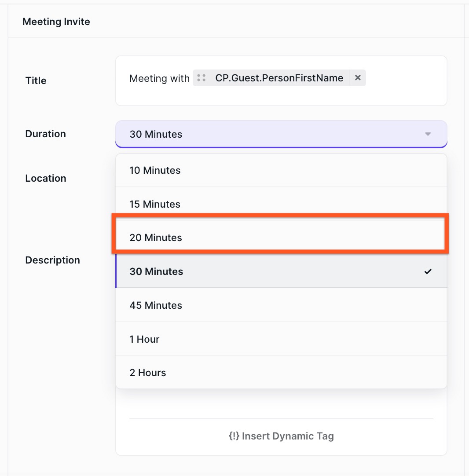Click the Description field label
The image size is (469, 476).
coord(53,260)
